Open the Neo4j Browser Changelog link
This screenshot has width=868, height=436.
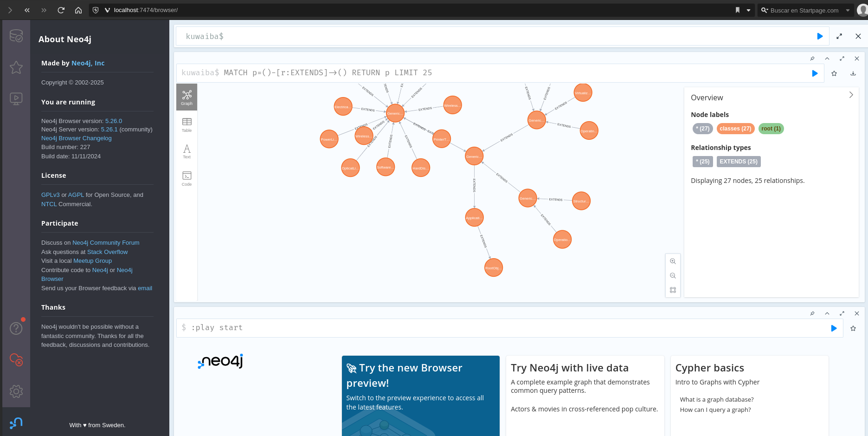pos(76,138)
